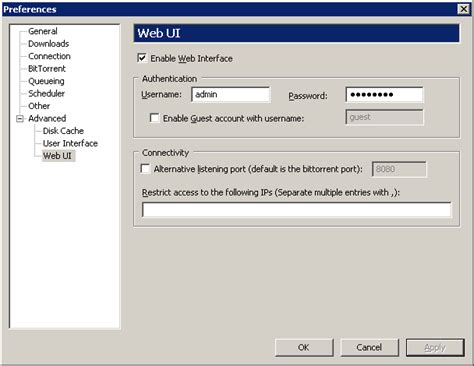Click the Preferences title bar text
The width and height of the screenshot is (474, 366).
point(30,9)
